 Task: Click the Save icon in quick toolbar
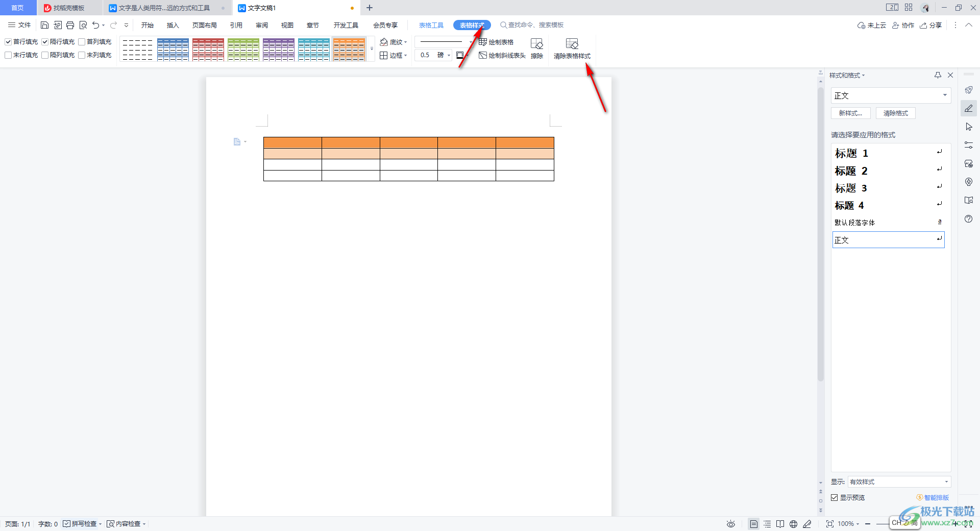tap(44, 25)
